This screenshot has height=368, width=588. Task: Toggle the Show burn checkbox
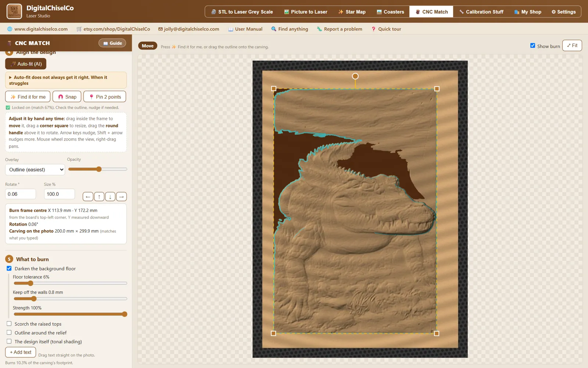(x=533, y=46)
